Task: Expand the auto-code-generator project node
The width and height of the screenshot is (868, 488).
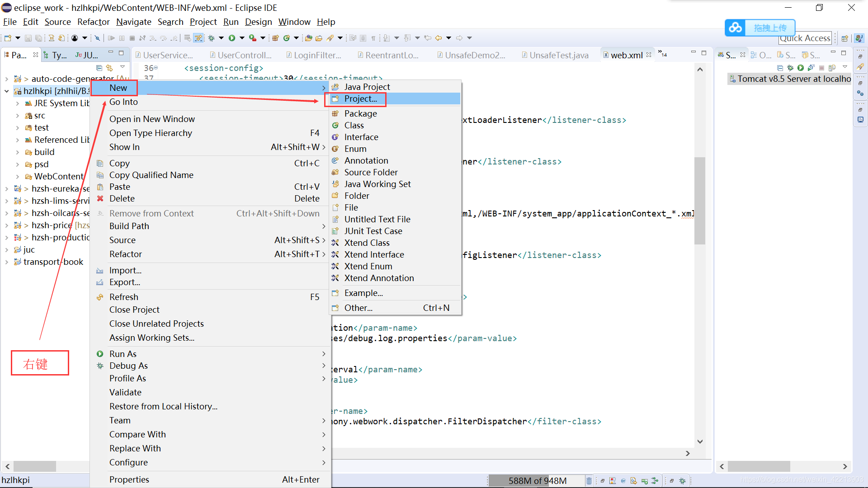Action: [x=7, y=79]
